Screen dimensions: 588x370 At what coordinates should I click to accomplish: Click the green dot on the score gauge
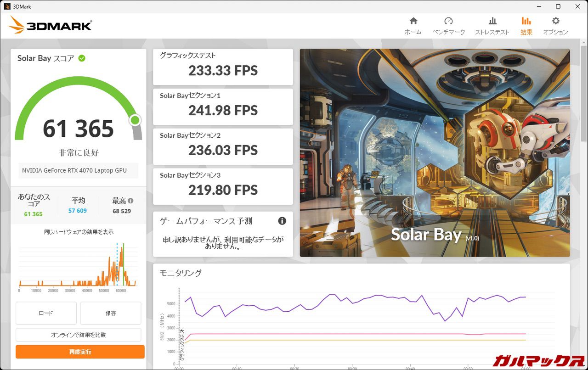pos(135,120)
